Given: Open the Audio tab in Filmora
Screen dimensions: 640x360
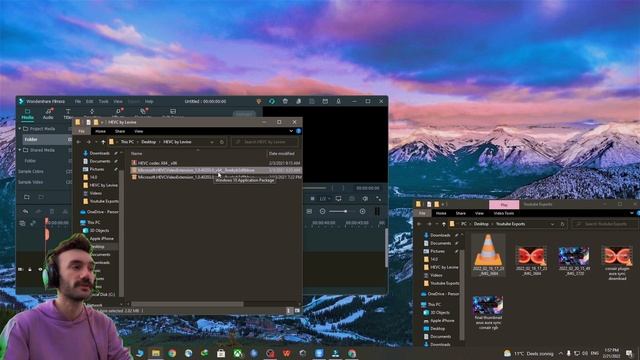Looking at the screenshot, I should (48, 114).
